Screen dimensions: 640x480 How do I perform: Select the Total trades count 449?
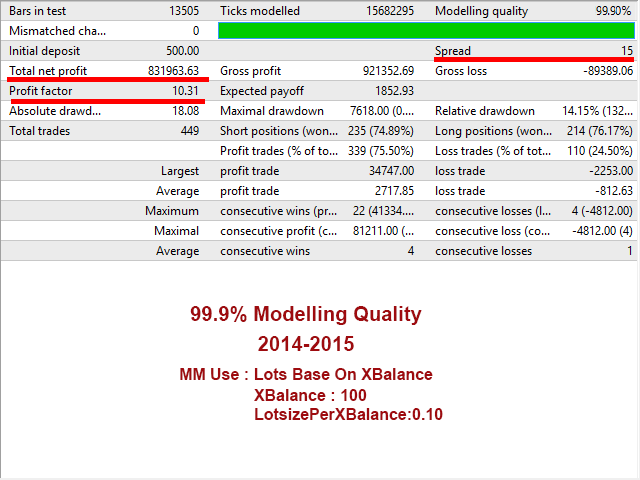pyautogui.click(x=190, y=131)
